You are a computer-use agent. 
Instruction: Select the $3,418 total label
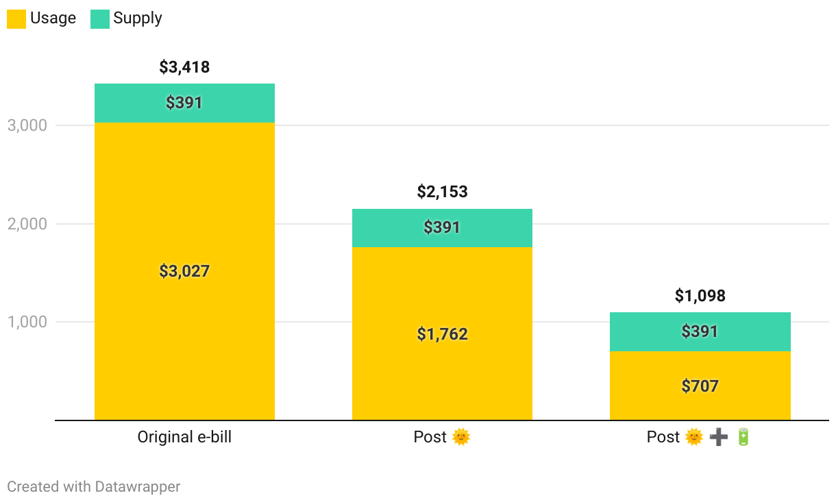184,67
